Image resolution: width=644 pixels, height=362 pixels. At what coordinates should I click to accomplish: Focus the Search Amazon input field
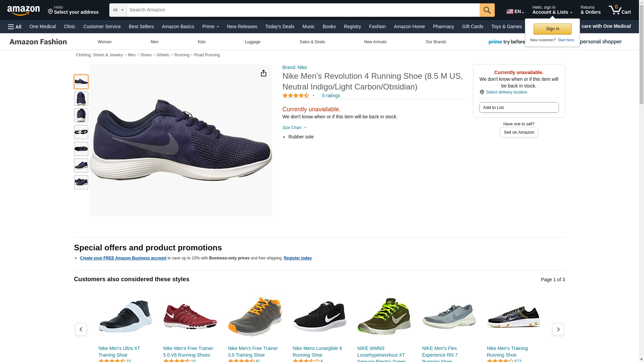point(303,10)
